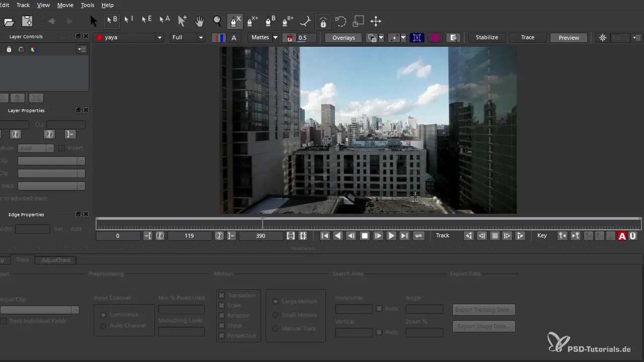Open the viewer options list icon
This screenshot has height=362, width=644.
click(x=637, y=38)
